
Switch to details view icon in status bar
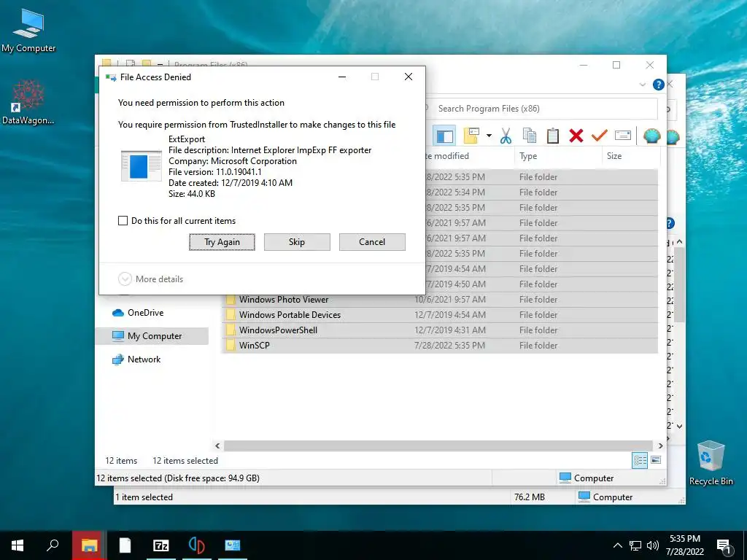click(640, 460)
